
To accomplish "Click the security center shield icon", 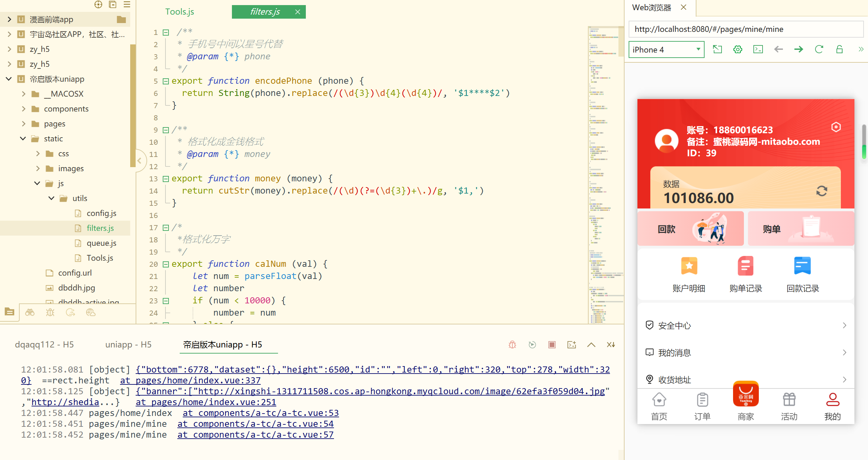I will (650, 325).
